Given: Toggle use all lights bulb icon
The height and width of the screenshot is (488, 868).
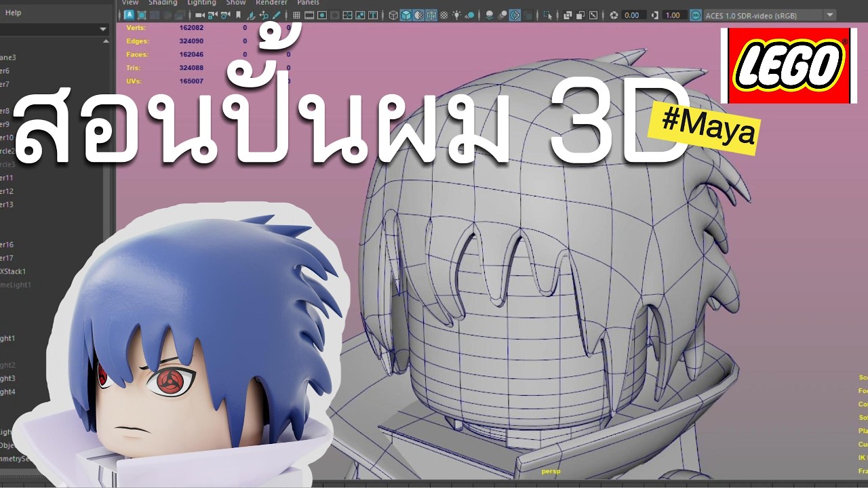Looking at the screenshot, I should click(456, 15).
